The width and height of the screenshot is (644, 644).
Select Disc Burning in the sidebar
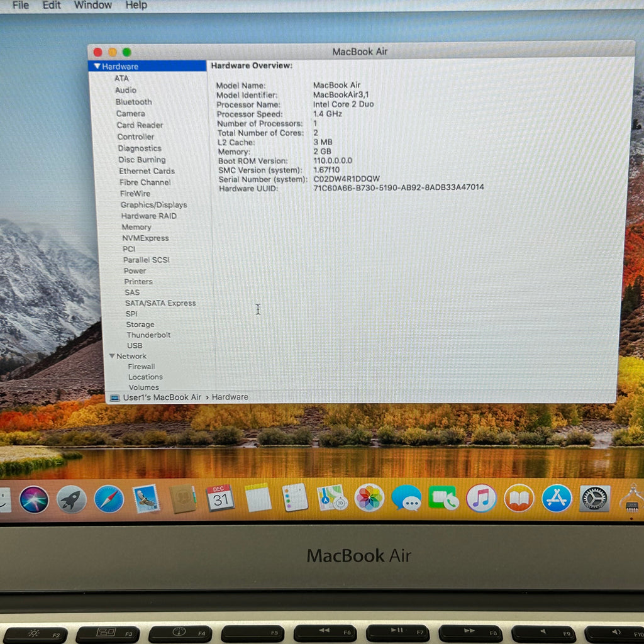[142, 160]
